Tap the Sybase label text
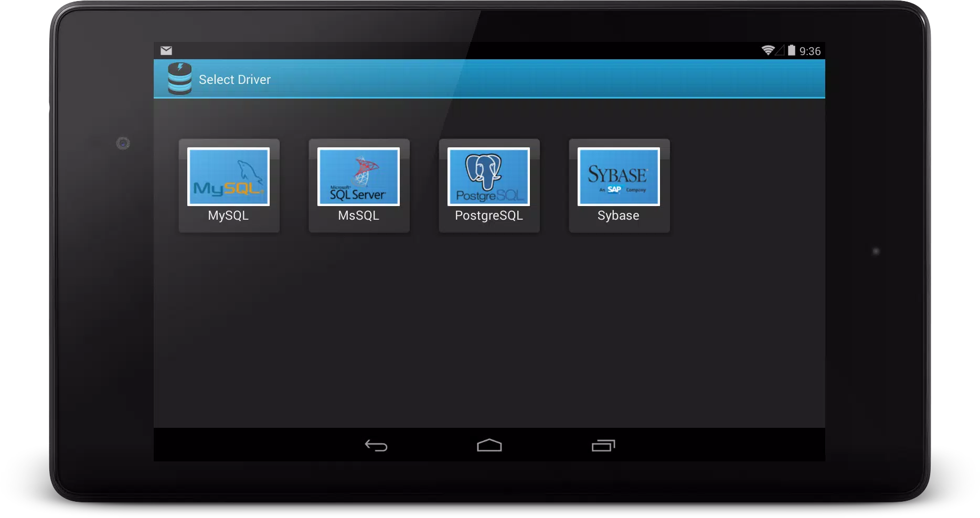Image resolution: width=980 pixels, height=518 pixels. point(619,215)
